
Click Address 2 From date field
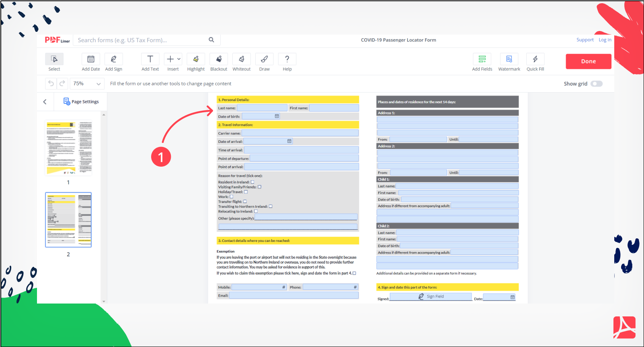click(418, 172)
